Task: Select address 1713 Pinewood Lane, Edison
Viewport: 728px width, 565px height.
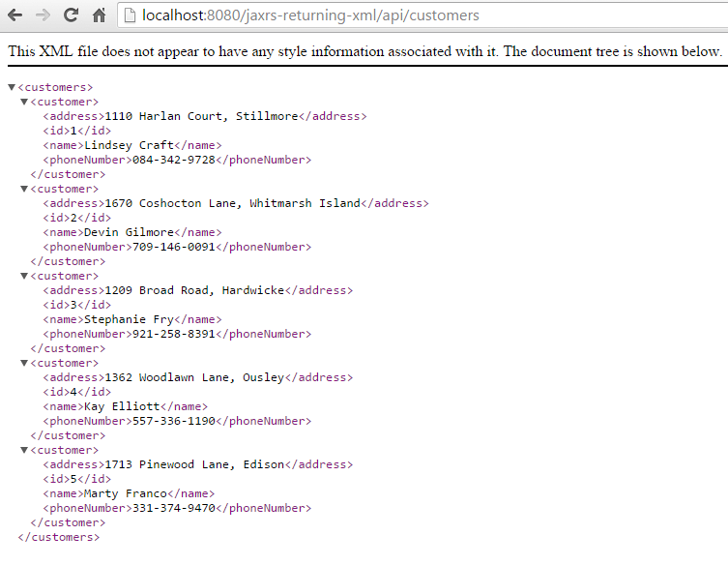Action: (x=194, y=464)
